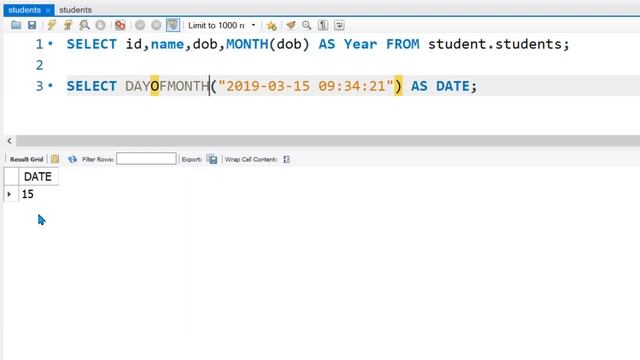Toggle Wrap Cell Content icon
640x360 pixels.
point(287,159)
